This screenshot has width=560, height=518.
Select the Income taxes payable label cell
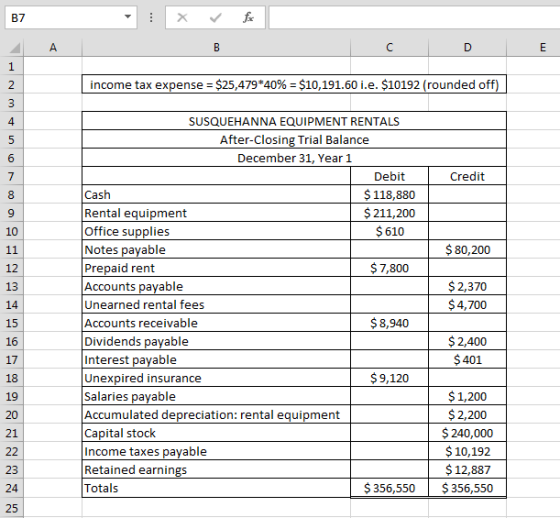tap(216, 452)
